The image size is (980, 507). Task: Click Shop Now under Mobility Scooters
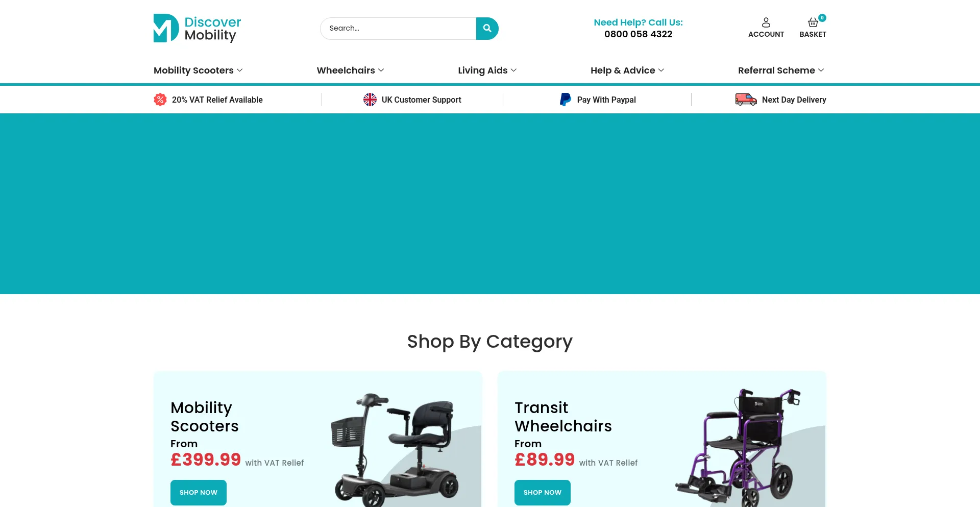tap(199, 493)
